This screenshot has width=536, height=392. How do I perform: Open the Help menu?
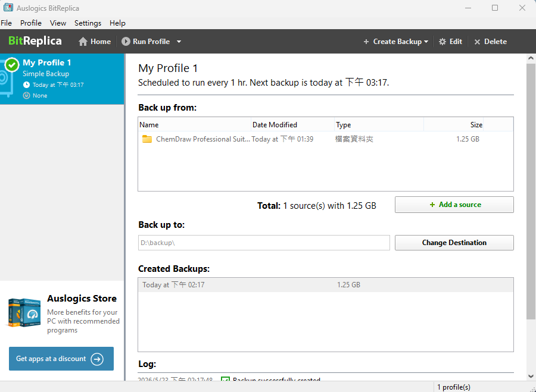(x=117, y=23)
